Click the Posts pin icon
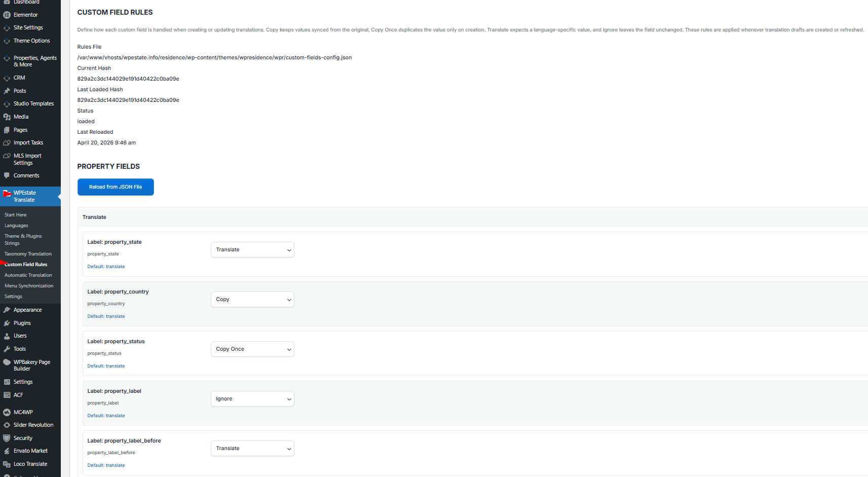 click(7, 91)
